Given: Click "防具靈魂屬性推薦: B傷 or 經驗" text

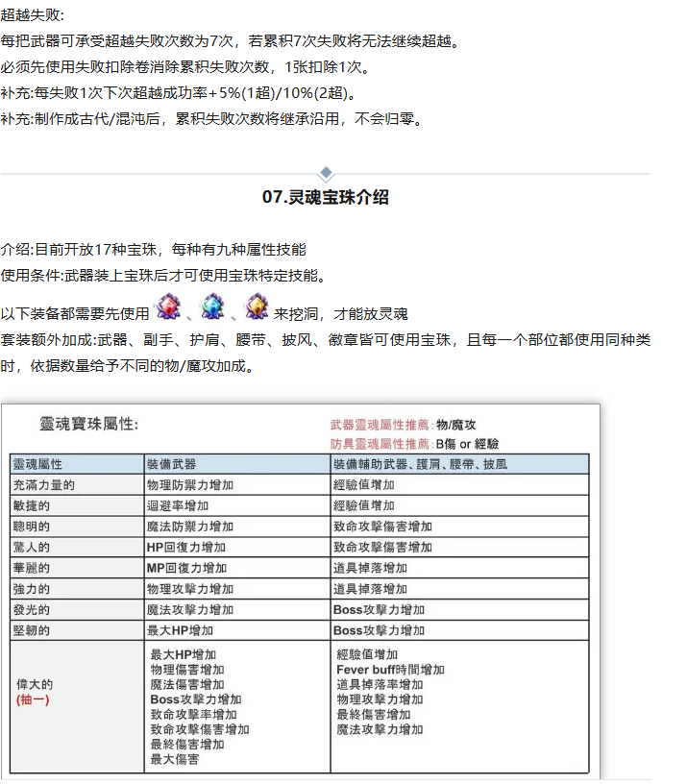Looking at the screenshot, I should tap(414, 444).
